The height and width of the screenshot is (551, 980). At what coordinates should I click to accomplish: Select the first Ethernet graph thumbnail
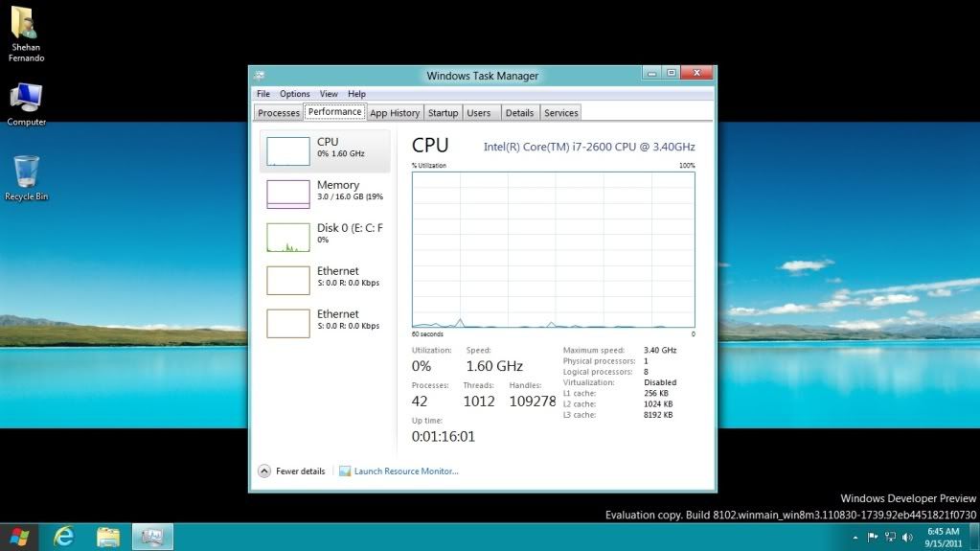(288, 280)
